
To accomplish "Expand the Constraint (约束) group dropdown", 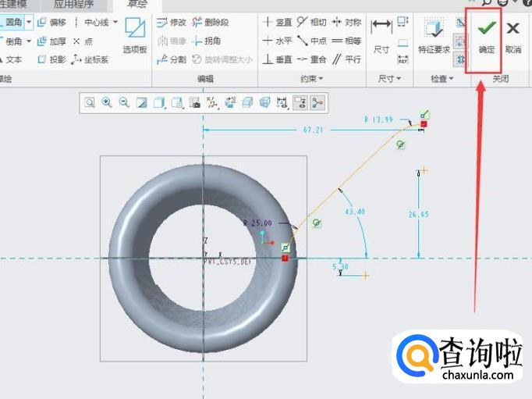I will point(310,79).
